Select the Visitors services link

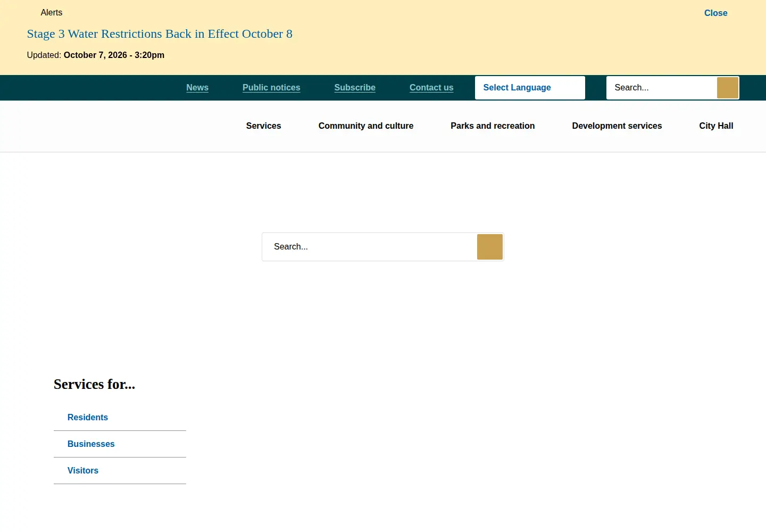(83, 471)
